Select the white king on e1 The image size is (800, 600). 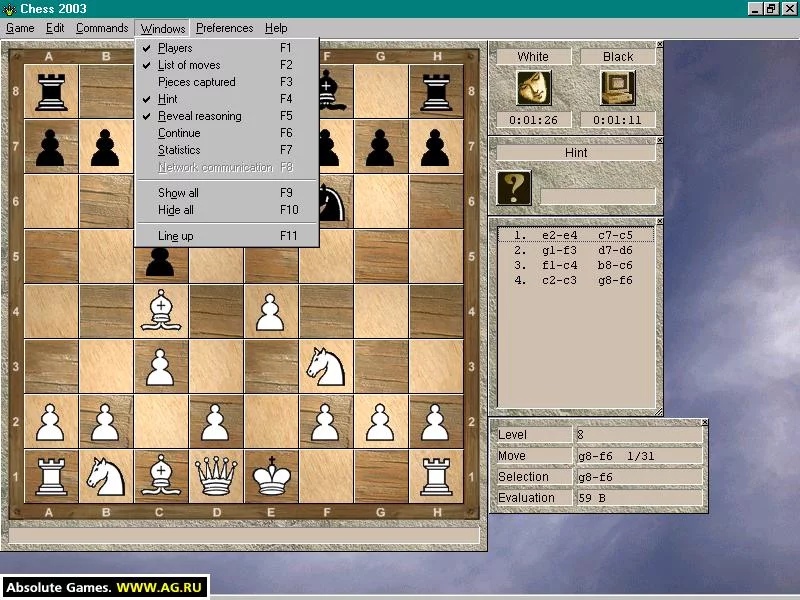[x=271, y=476]
